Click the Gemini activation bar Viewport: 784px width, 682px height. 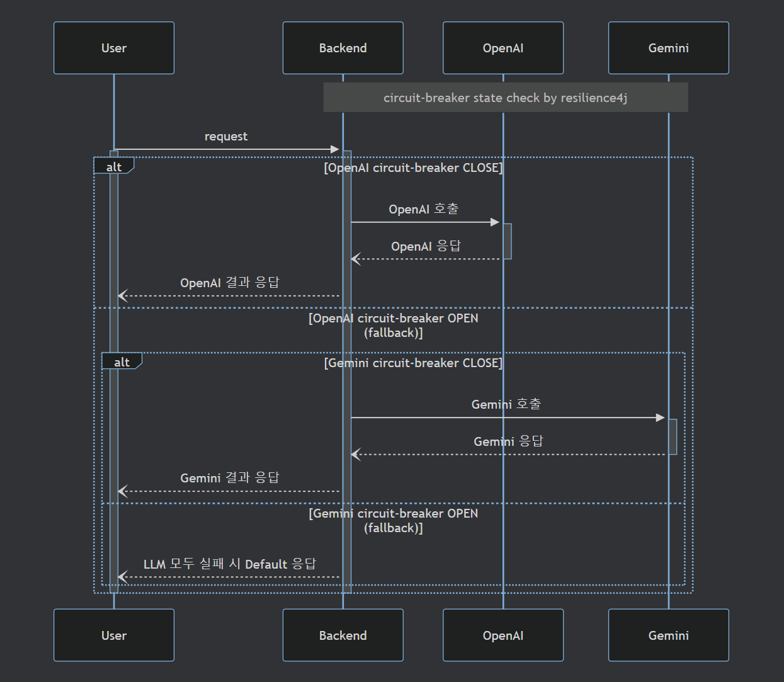coord(673,436)
